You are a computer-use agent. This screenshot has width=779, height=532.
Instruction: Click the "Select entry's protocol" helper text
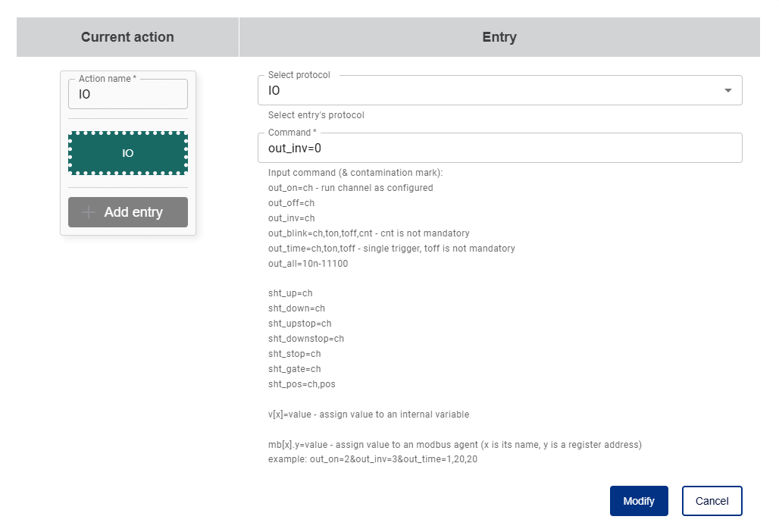316,115
